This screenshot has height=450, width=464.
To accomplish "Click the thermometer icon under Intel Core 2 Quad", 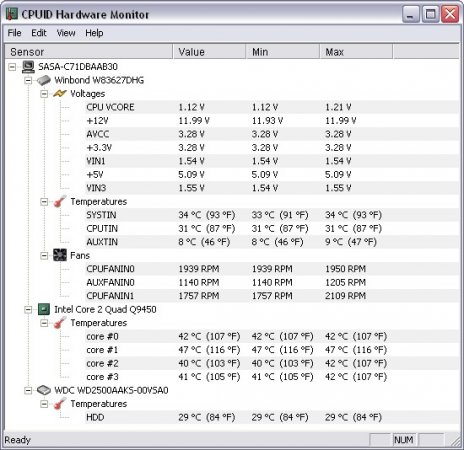I will click(60, 323).
